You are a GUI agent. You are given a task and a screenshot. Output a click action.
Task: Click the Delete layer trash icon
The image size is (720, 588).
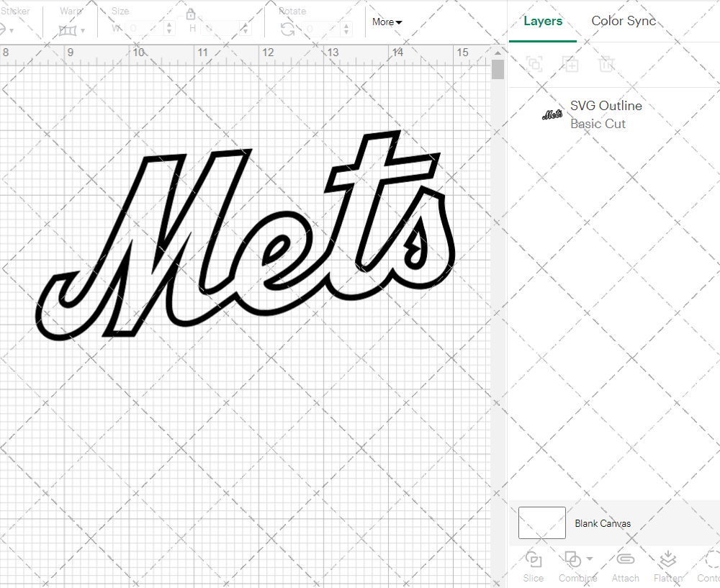click(x=606, y=64)
